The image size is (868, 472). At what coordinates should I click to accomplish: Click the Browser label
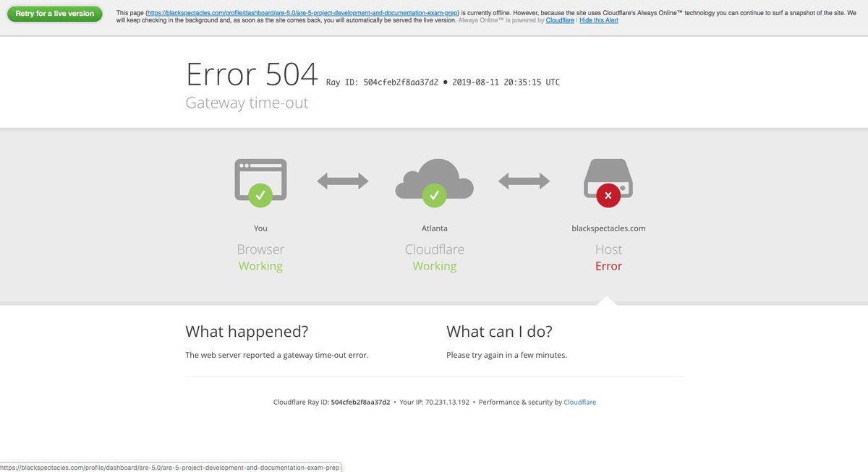[x=260, y=249]
